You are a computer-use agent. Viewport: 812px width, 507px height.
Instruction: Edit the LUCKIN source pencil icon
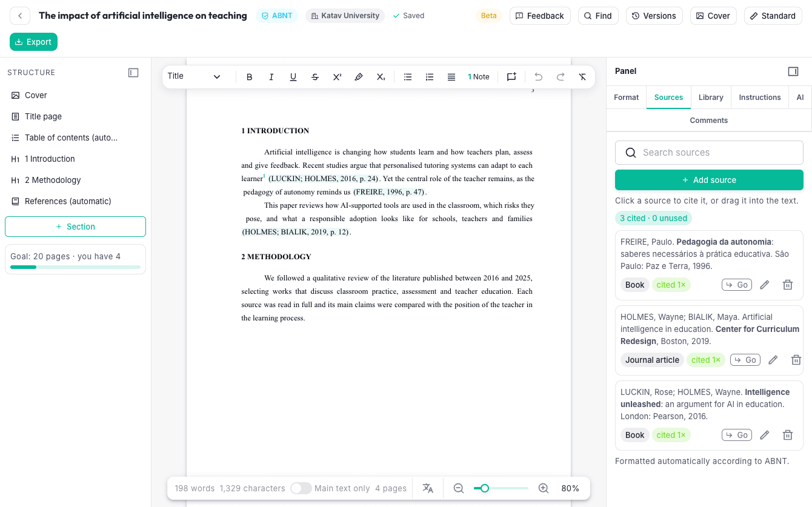point(765,435)
